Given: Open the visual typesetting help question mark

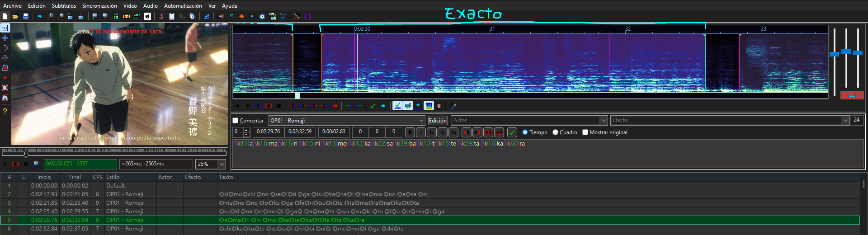Looking at the screenshot, I should pos(5,111).
